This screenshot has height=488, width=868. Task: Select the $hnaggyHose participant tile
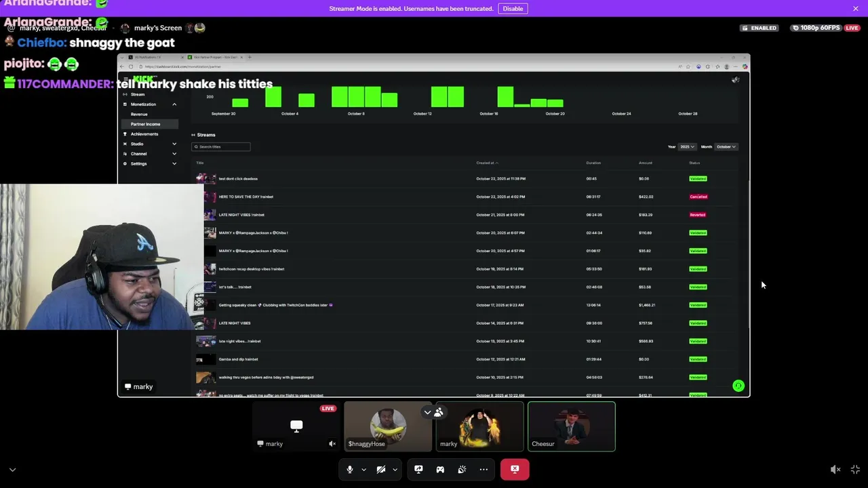tap(388, 426)
